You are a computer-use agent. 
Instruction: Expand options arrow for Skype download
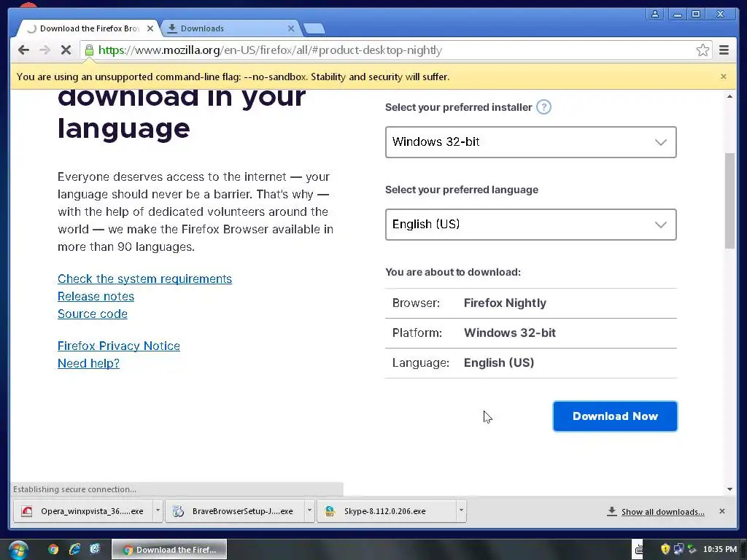(x=461, y=511)
